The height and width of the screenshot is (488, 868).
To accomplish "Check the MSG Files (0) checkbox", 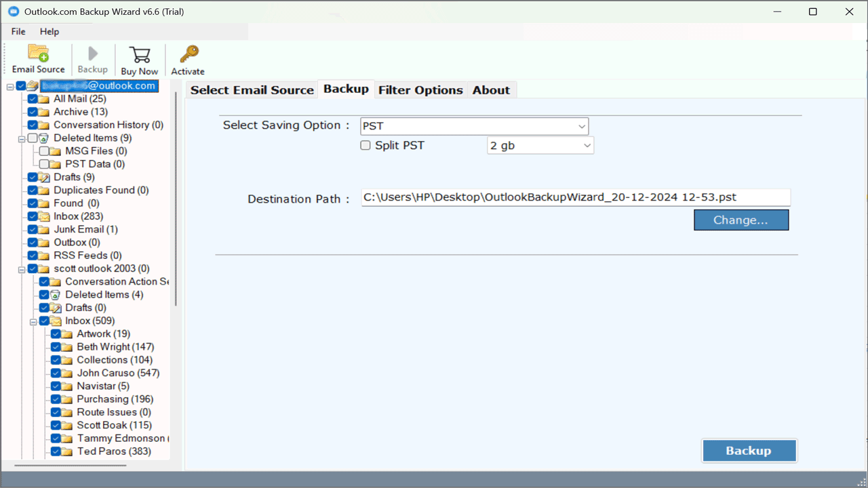I will pyautogui.click(x=44, y=151).
